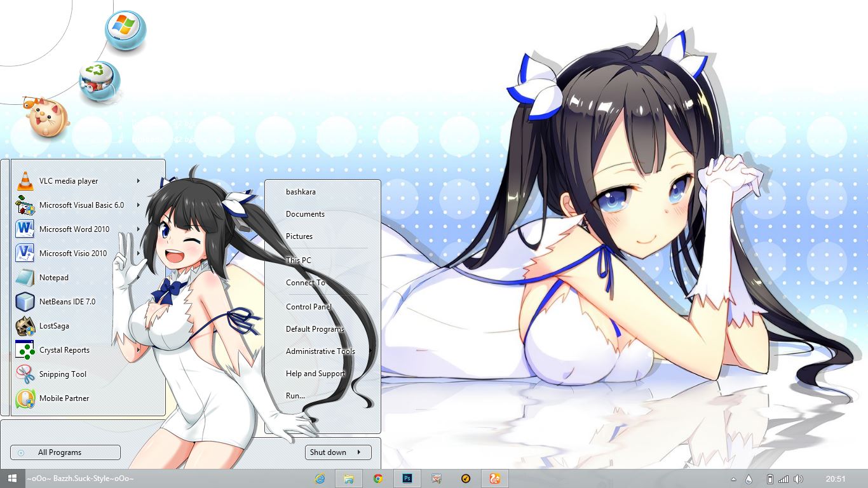Open Notepad using its notepad icon
The image size is (868, 488).
[25, 278]
